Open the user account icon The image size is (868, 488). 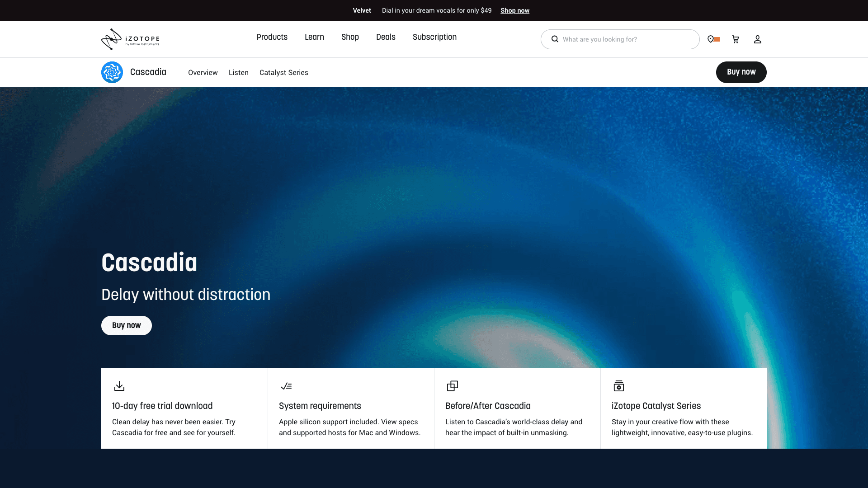[x=758, y=39]
